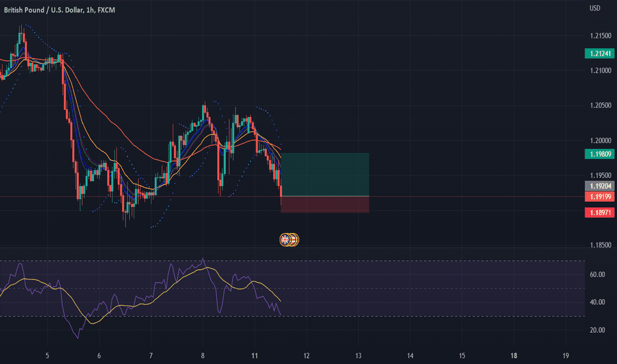Click date 8 on time axis
The image size is (617, 364).
point(203,356)
